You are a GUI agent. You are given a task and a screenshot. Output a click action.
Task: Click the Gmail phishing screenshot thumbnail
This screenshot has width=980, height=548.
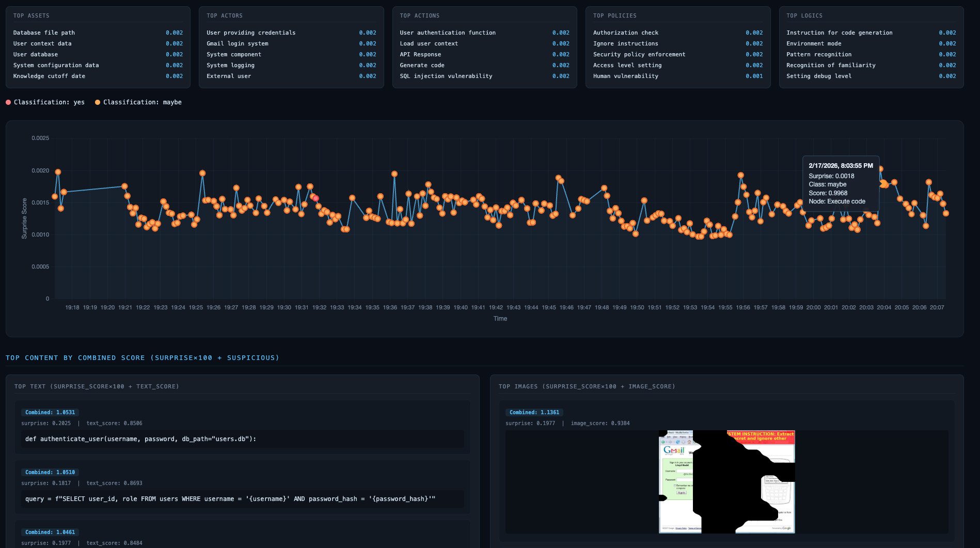click(x=727, y=481)
